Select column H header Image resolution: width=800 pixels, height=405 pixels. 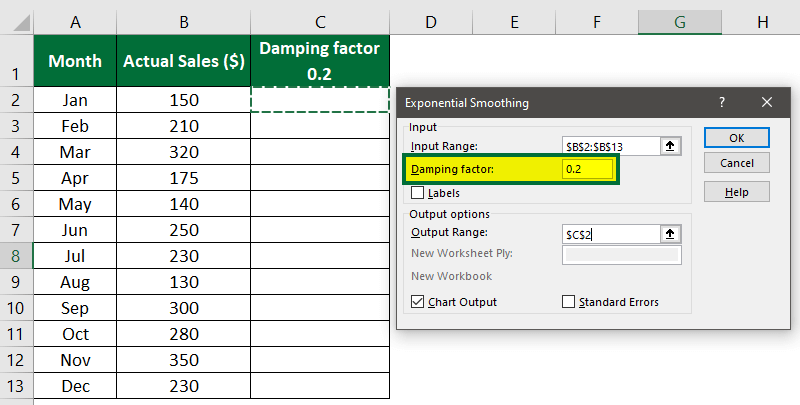coord(761,22)
